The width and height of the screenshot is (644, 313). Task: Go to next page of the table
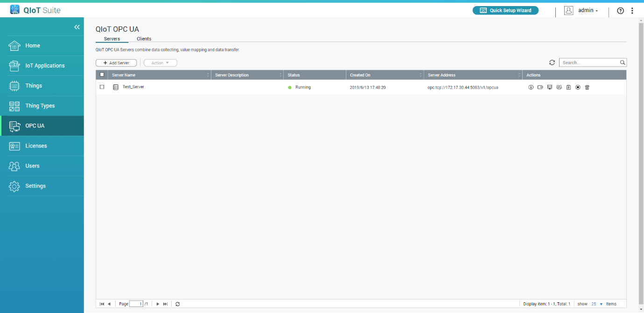pyautogui.click(x=158, y=304)
